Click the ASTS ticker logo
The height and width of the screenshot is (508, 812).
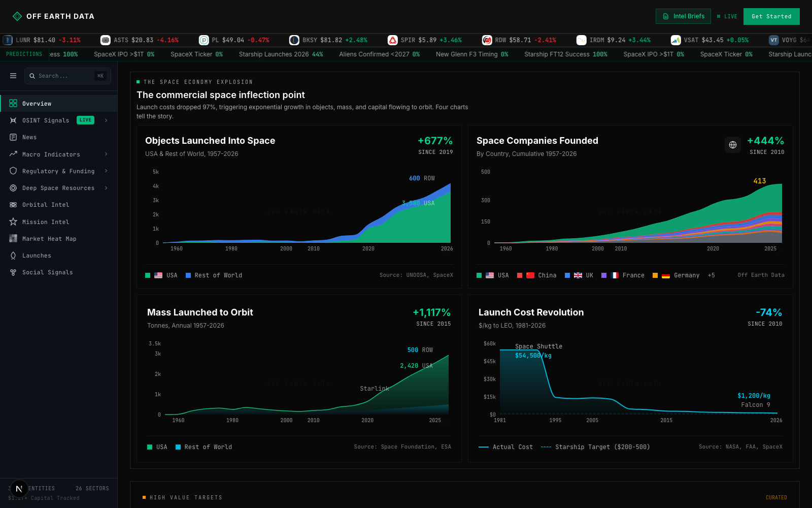pyautogui.click(x=106, y=40)
